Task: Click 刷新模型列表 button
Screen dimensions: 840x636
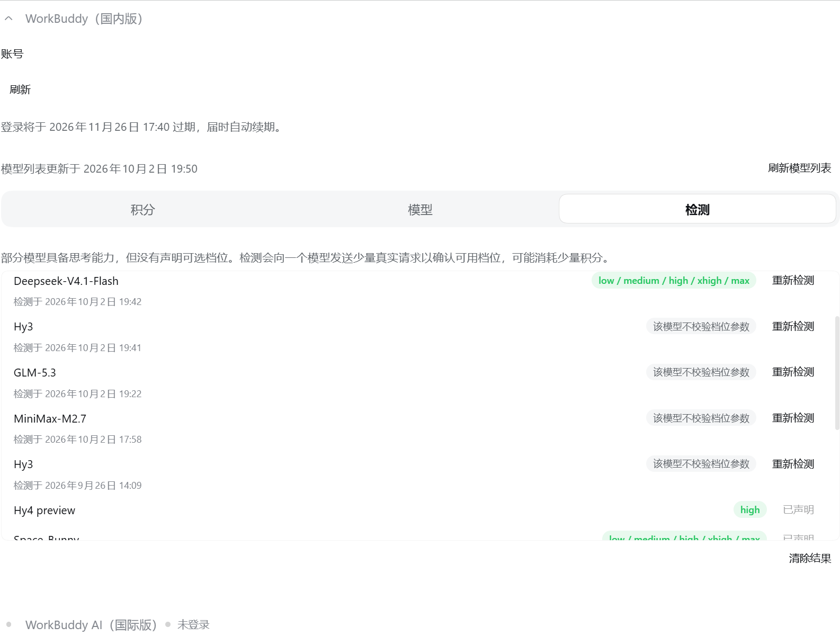Action: (799, 168)
